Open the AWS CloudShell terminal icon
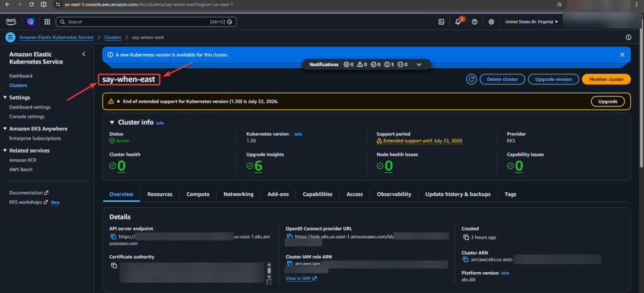 pyautogui.click(x=442, y=21)
